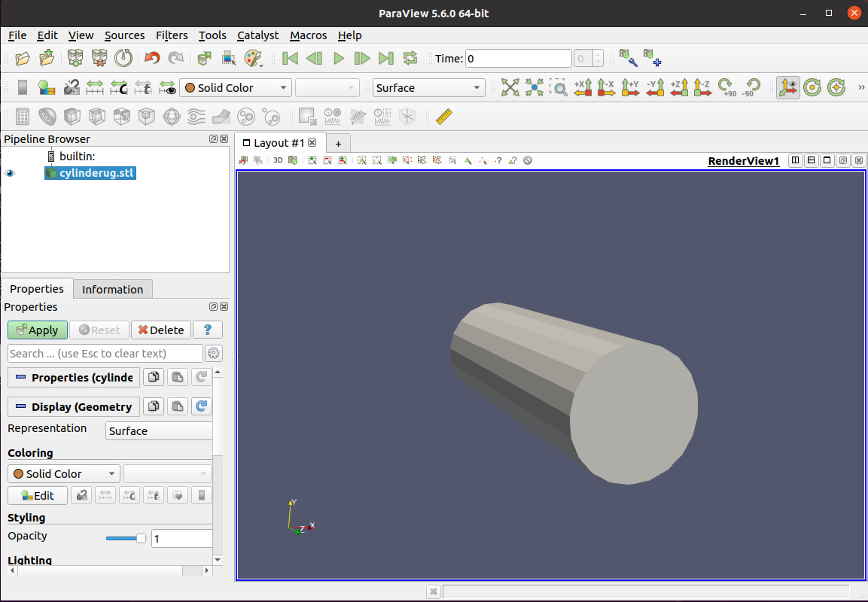
Task: Open the Surface representation dropdown in the toolbar
Action: [429, 87]
